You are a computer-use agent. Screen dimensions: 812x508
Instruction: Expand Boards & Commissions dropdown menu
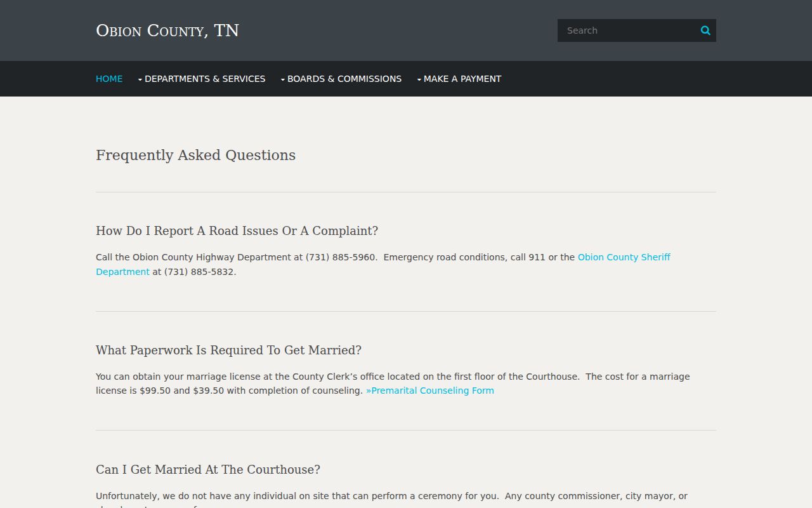pyautogui.click(x=341, y=79)
